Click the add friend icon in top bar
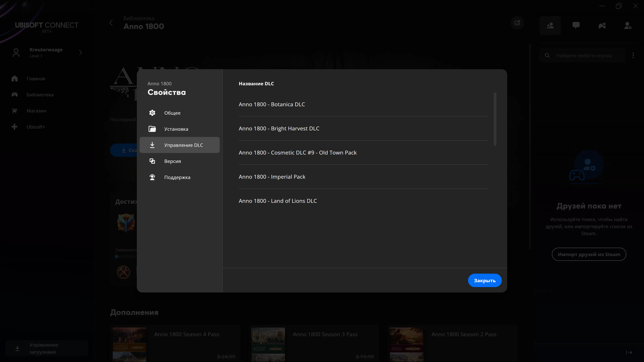The width and height of the screenshot is (644, 362). pos(628,25)
